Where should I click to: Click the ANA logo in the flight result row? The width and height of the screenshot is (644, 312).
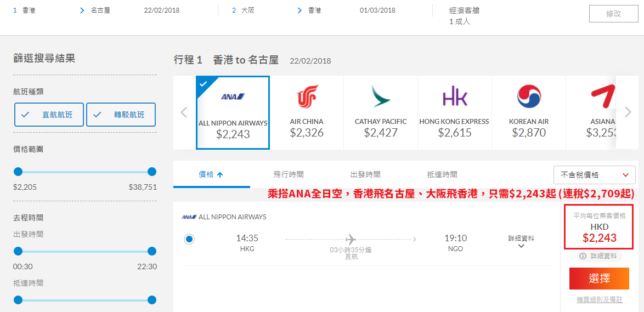click(189, 217)
